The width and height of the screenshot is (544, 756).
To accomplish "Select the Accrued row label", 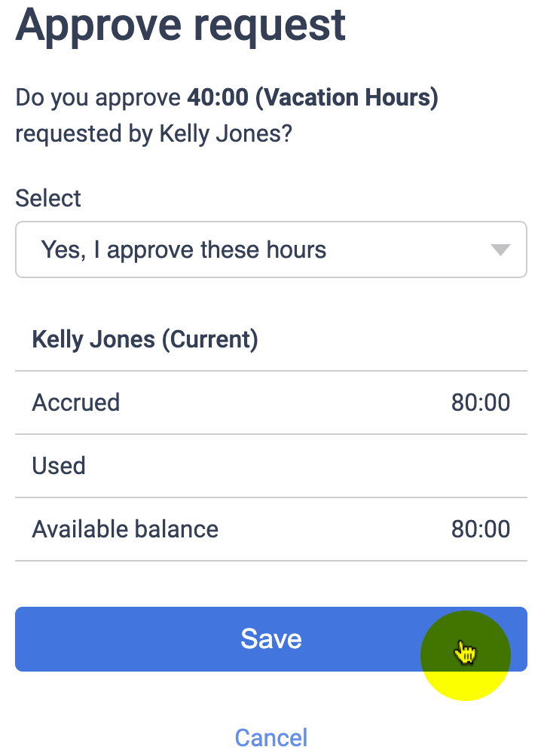I will 76,402.
